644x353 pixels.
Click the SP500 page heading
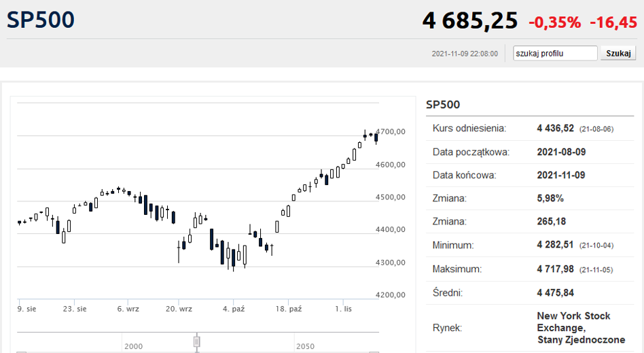(40, 20)
